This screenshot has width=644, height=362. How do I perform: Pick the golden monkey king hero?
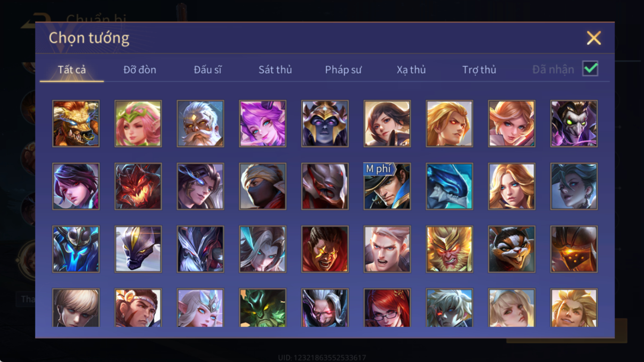point(449,249)
